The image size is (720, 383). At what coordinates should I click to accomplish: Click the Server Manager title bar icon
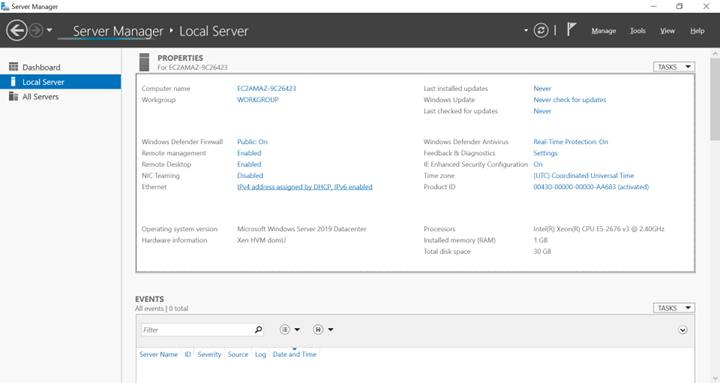coord(5,6)
